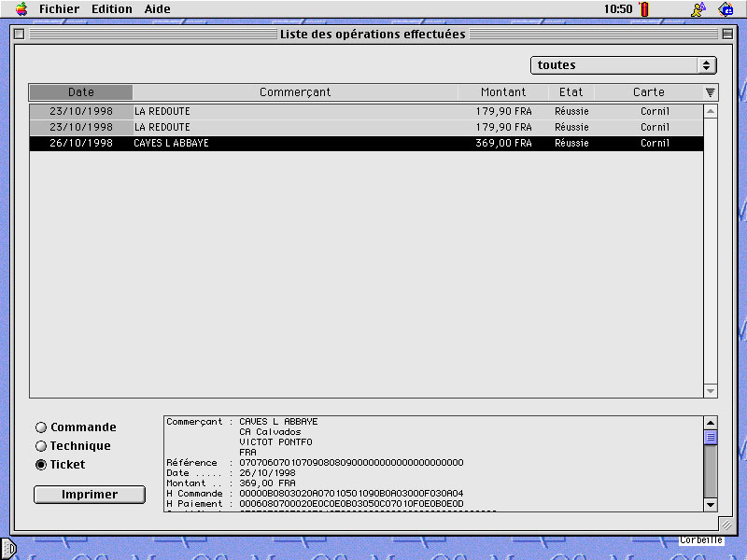Open the Edition menu

point(111,9)
